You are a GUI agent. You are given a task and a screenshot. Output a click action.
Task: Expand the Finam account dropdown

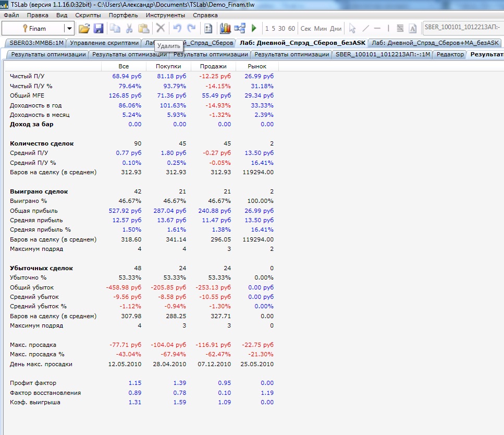coord(69,29)
